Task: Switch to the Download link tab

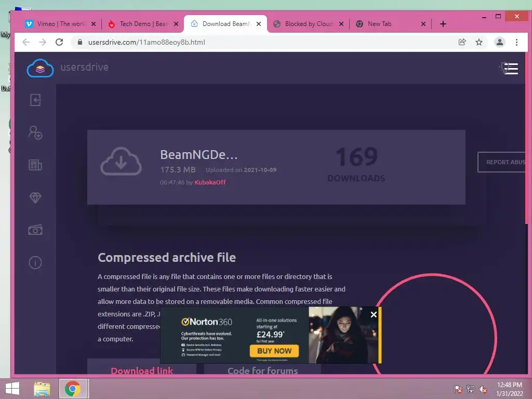Action: click(x=142, y=369)
